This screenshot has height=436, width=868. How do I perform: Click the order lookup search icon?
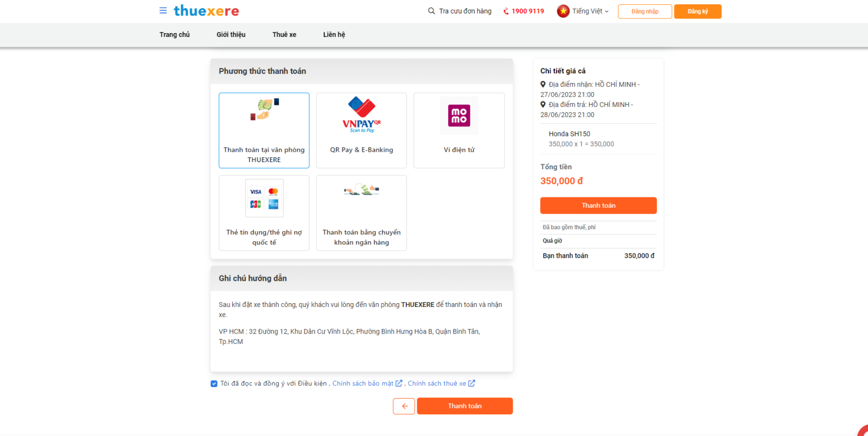(431, 11)
